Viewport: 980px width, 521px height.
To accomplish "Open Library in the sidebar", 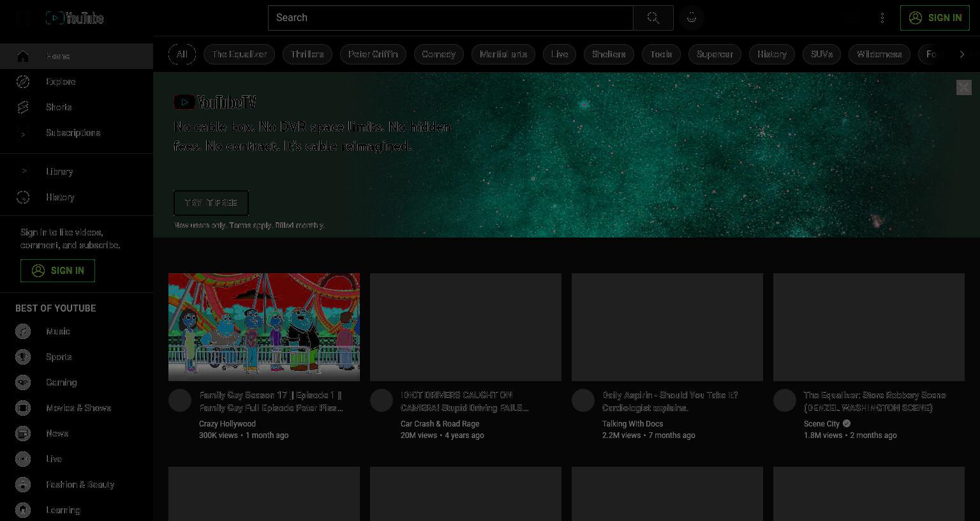I will coord(77,172).
